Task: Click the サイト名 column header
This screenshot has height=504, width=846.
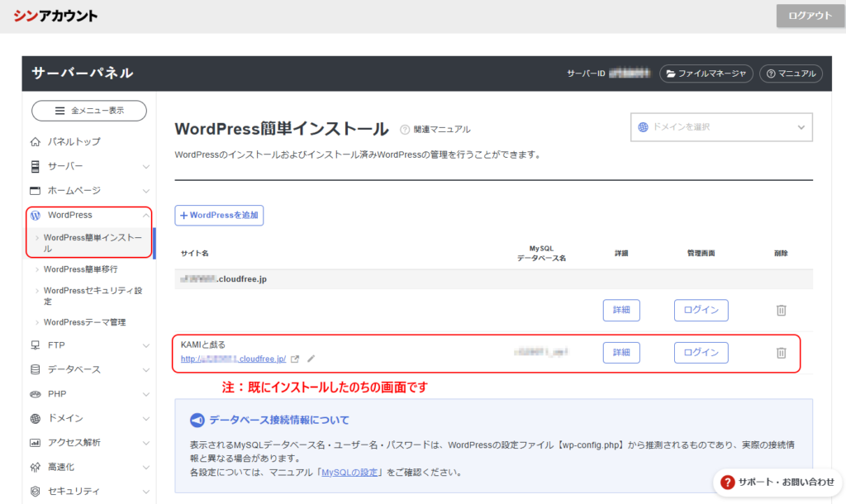Action: (194, 253)
